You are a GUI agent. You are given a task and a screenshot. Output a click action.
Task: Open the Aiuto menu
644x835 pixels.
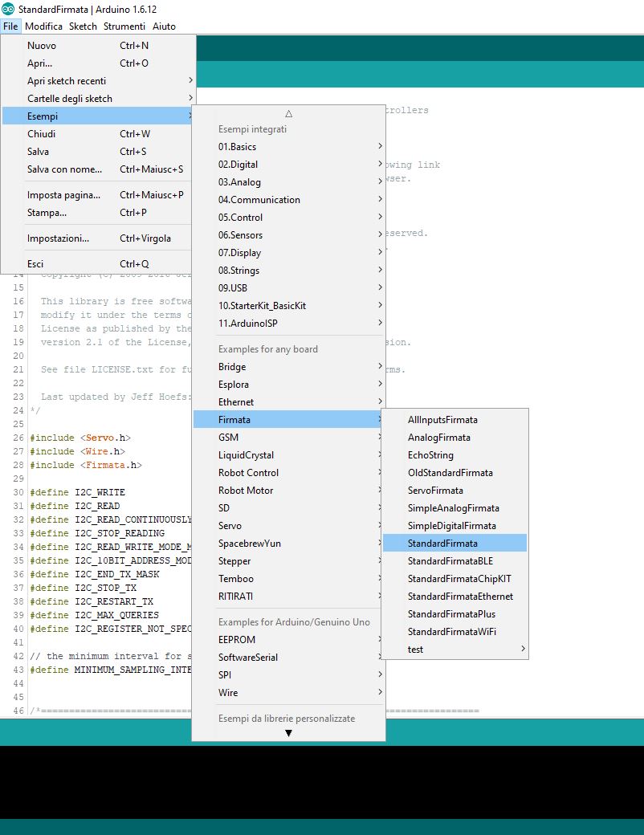(164, 26)
